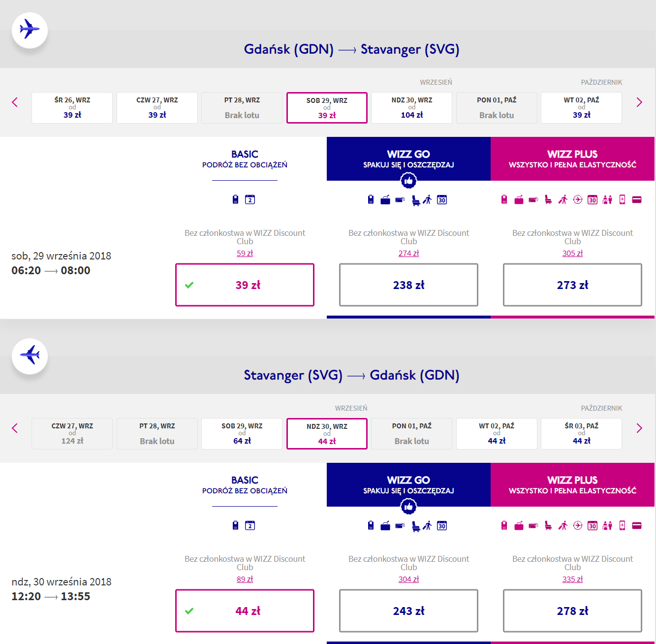
Task: Click the cabin bag icon under return BASIC
Action: click(x=235, y=525)
